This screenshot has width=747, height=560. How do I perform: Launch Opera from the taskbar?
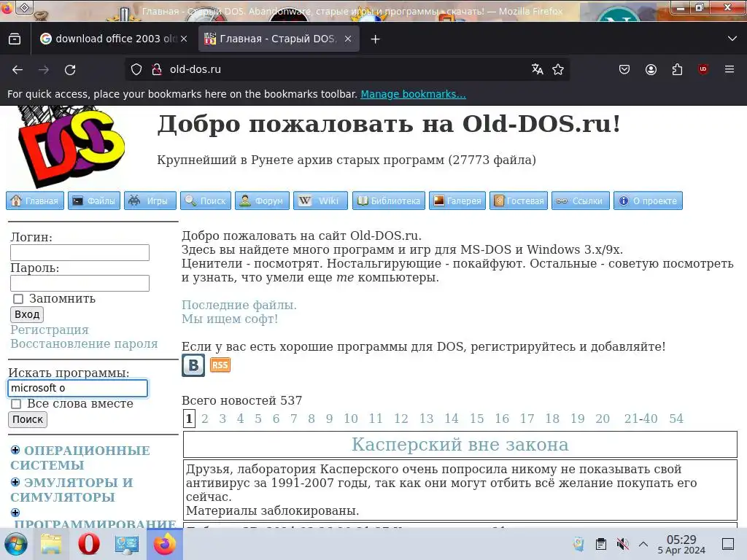point(88,544)
